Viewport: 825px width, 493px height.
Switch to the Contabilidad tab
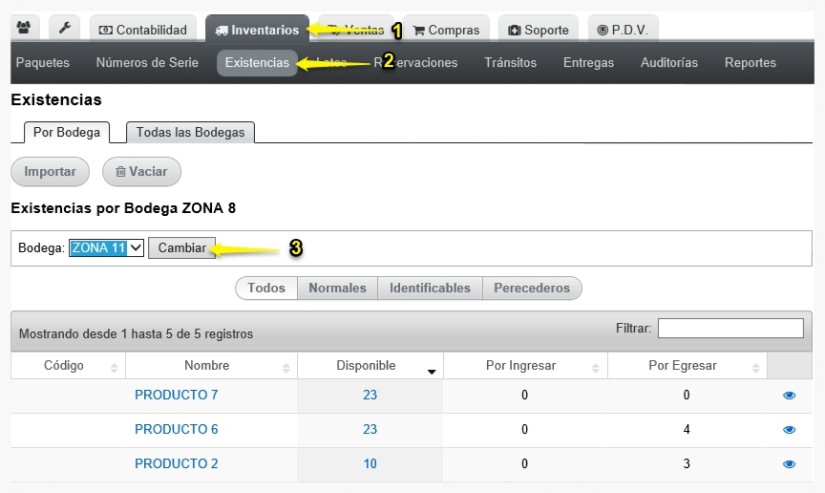pyautogui.click(x=144, y=29)
